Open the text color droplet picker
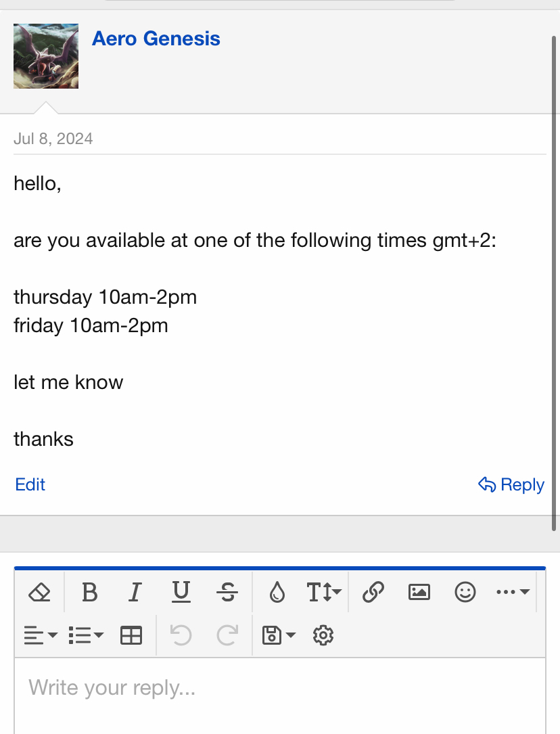The width and height of the screenshot is (560, 734). click(x=277, y=593)
